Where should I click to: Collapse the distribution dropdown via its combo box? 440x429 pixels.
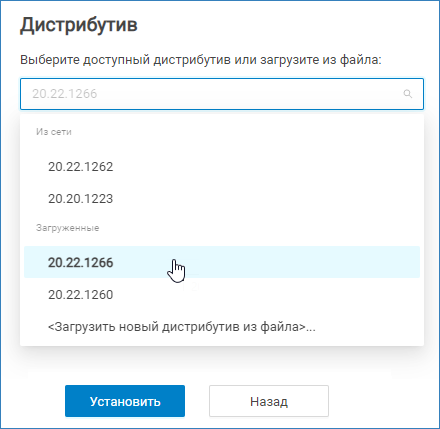pos(222,94)
